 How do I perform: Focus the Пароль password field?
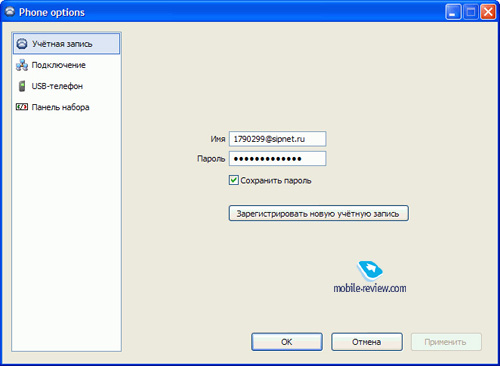coord(277,159)
